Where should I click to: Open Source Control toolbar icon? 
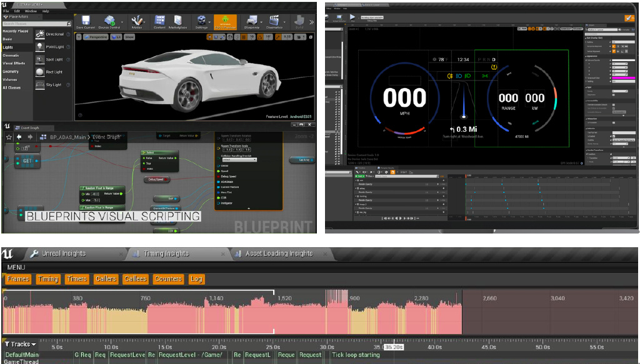pos(109,22)
